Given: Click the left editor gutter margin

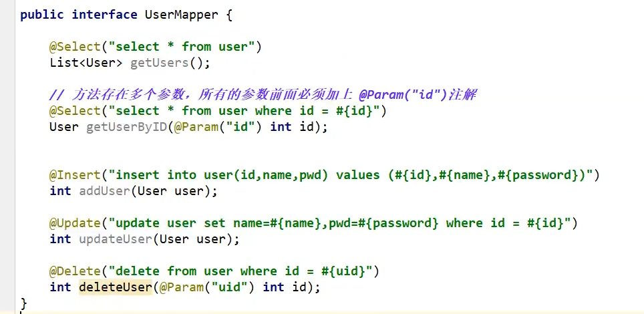Looking at the screenshot, I should [7, 156].
